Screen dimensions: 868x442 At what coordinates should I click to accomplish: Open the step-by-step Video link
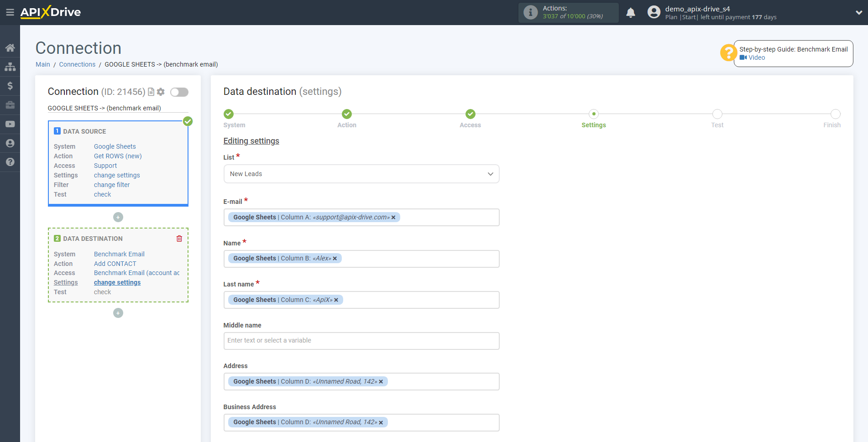click(x=752, y=57)
